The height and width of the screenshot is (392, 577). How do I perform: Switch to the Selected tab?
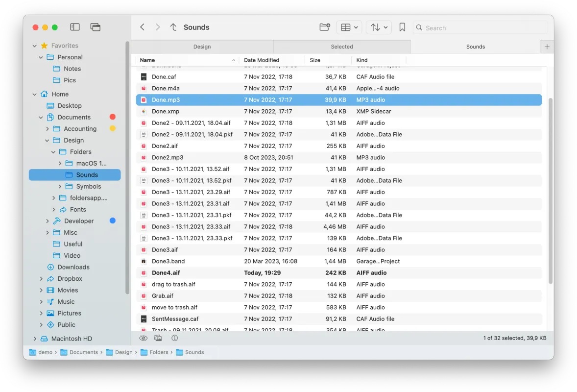tap(342, 47)
